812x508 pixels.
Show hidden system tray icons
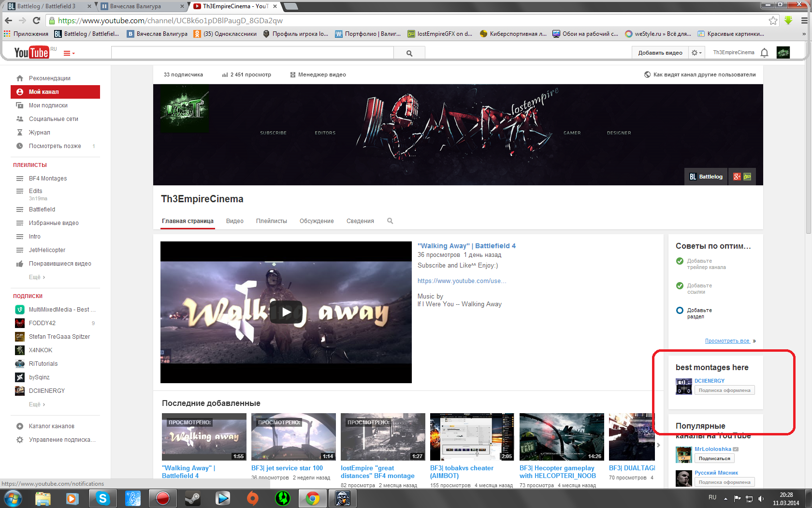pos(725,498)
